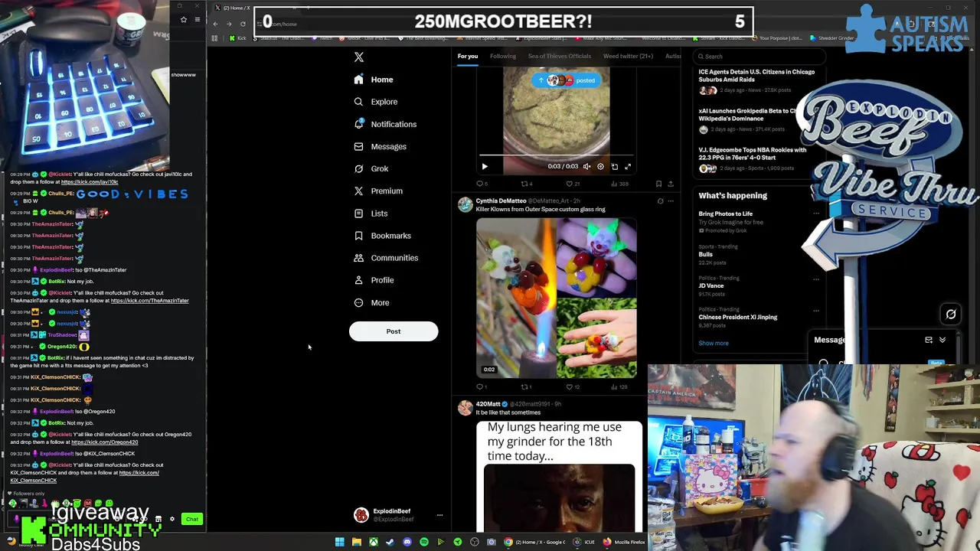Reply to the Killer Klowns ring post

[x=481, y=386]
